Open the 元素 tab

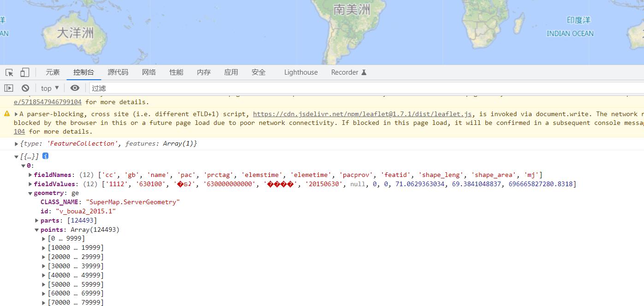[x=53, y=72]
